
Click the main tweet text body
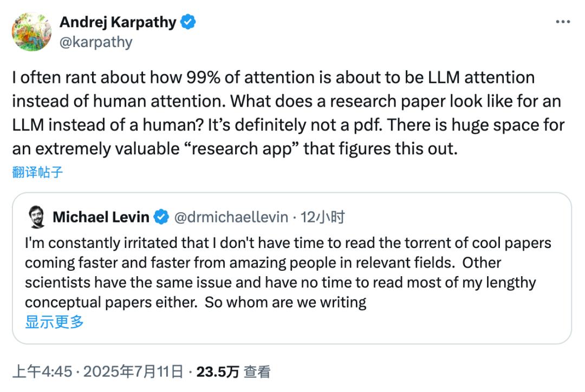coord(271,113)
